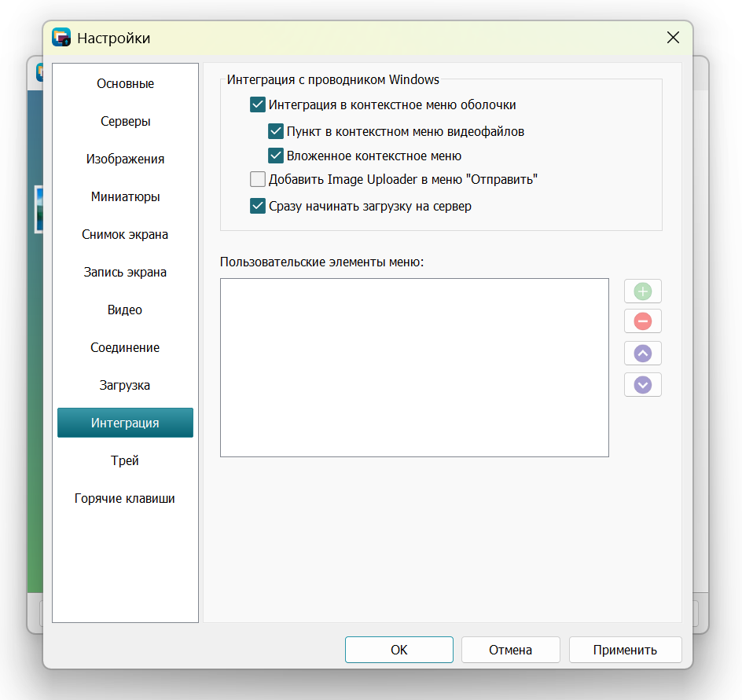The width and height of the screenshot is (742, 700).
Task: Click the Применить button
Action: 625,650
